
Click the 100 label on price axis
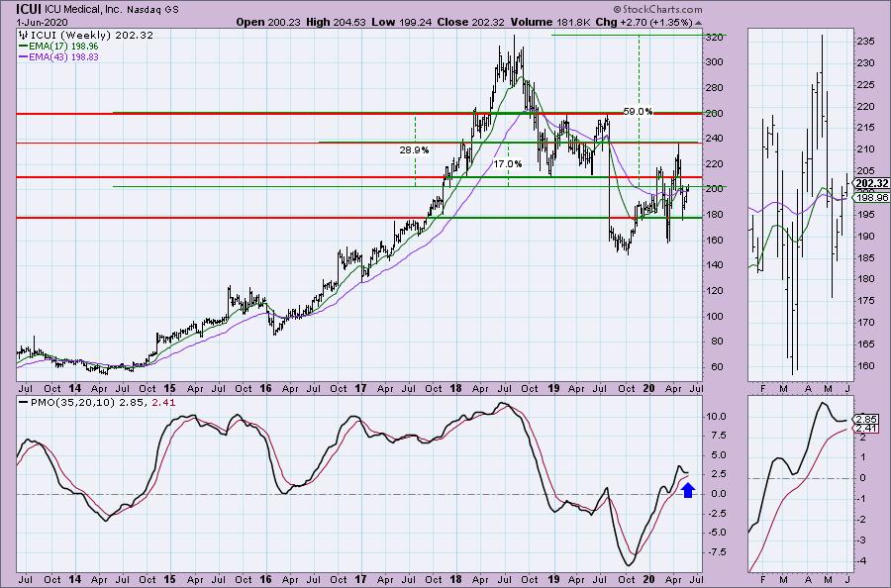tap(715, 316)
